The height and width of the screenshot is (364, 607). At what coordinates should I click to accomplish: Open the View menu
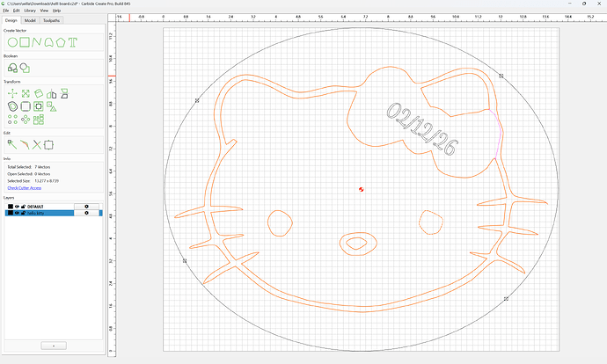[44, 11]
